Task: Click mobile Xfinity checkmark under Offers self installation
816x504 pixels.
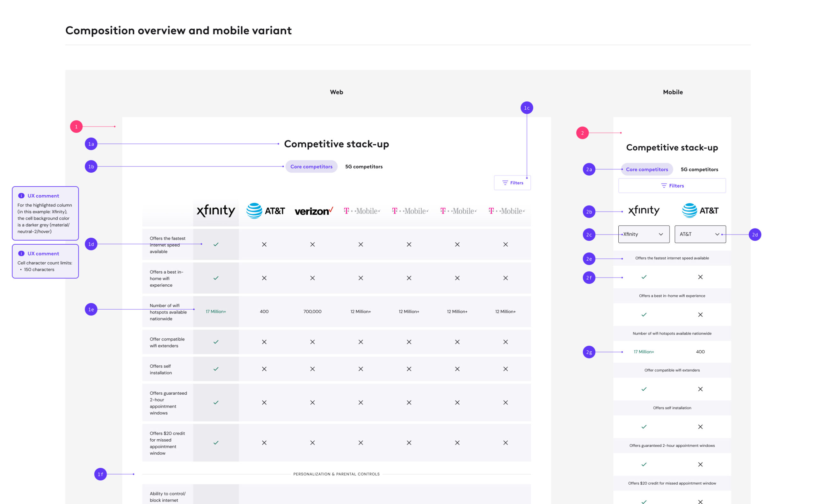Action: (x=644, y=427)
